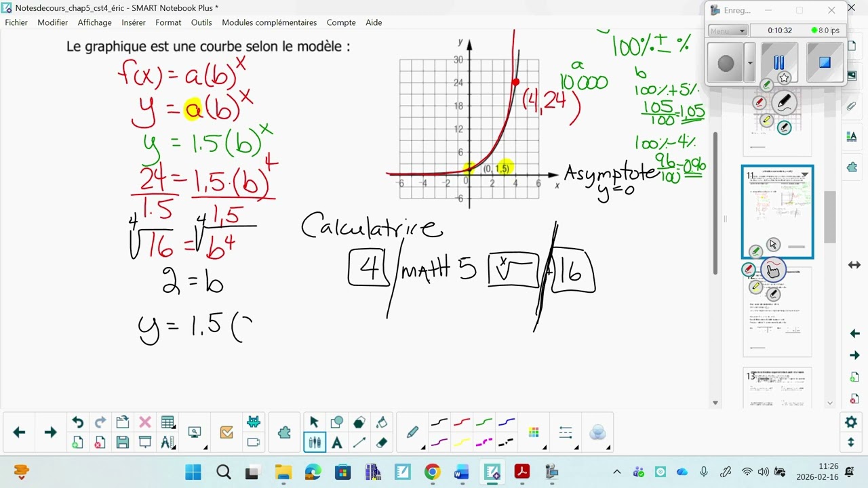The height and width of the screenshot is (488, 868).
Task: Pick the black dashed pen line style
Action: 507,443
